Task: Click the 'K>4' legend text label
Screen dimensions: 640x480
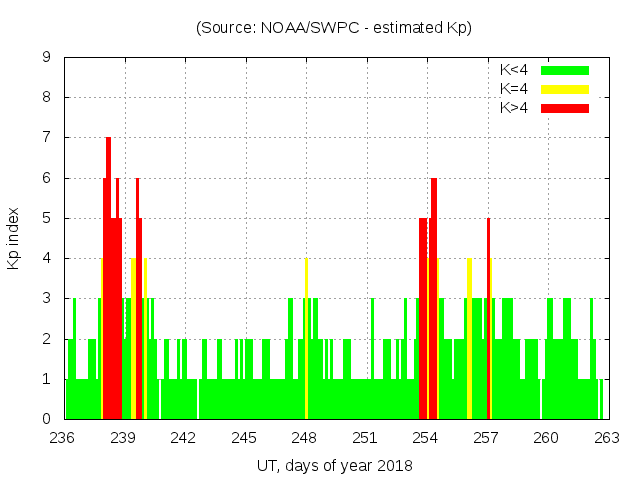Action: [x=513, y=107]
